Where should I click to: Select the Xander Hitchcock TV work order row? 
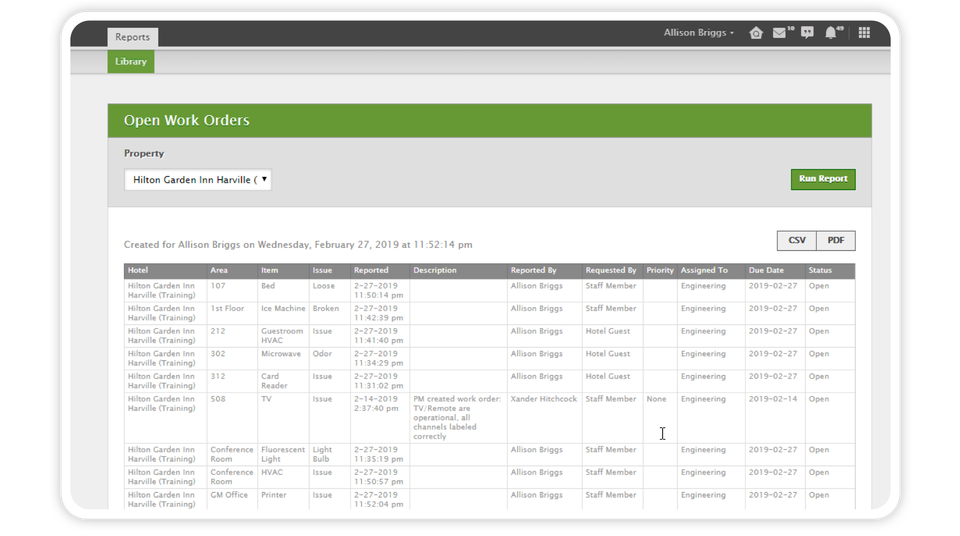pos(543,399)
